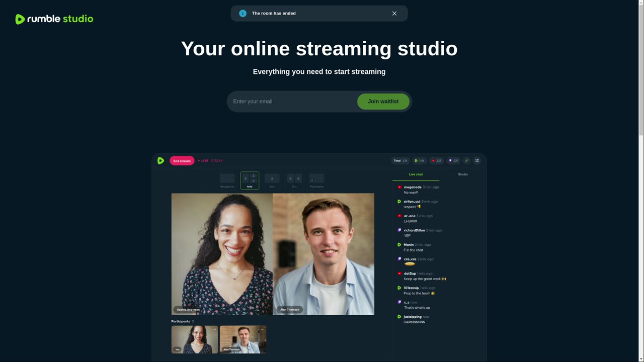This screenshot has height=362, width=644.
Task: Focus the 'Enter your email' field
Action: 292,102
